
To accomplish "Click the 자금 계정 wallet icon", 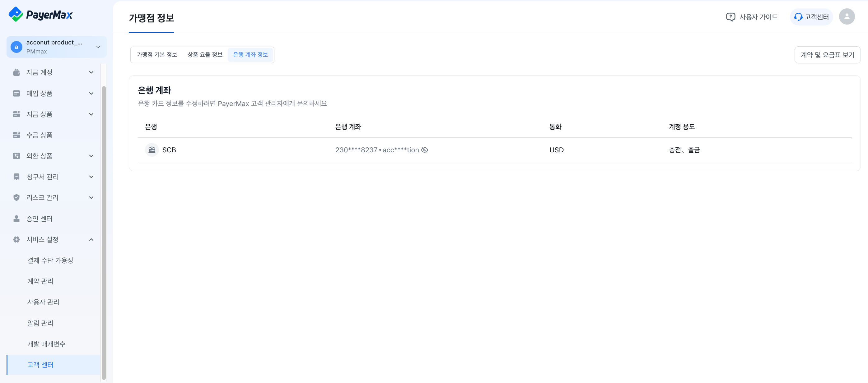I will [16, 72].
